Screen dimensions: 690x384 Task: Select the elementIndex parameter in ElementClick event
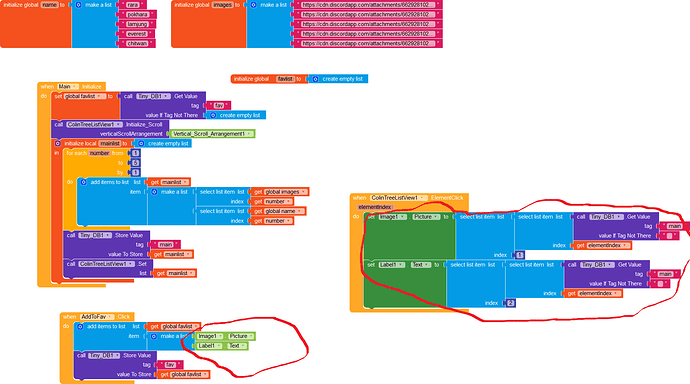click(375, 207)
